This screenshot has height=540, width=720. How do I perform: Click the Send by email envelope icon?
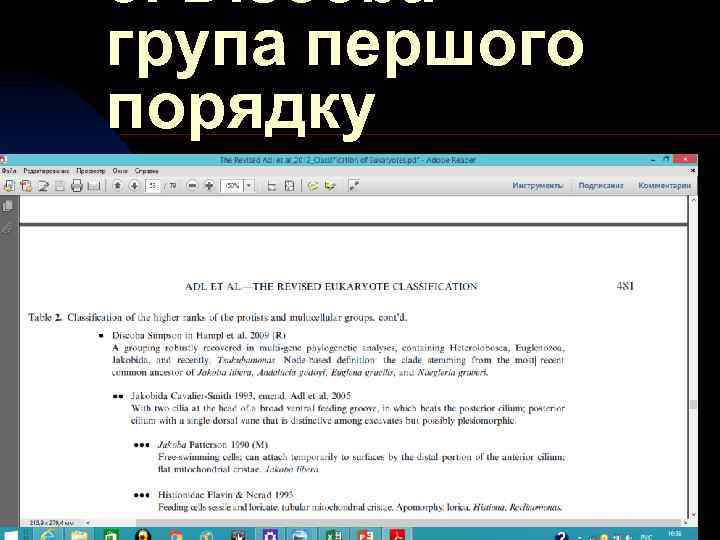coord(94,186)
